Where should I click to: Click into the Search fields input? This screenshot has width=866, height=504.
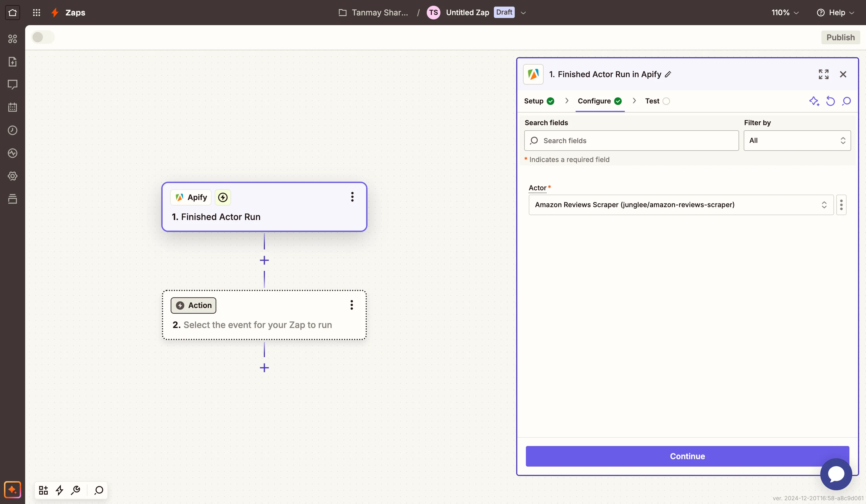tap(631, 141)
